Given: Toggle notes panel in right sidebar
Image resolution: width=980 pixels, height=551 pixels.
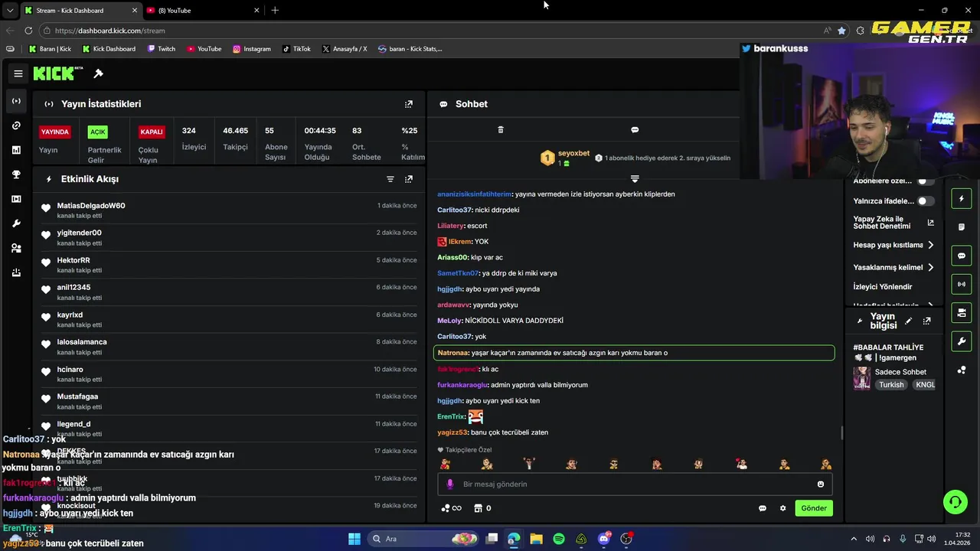Looking at the screenshot, I should click(x=962, y=227).
